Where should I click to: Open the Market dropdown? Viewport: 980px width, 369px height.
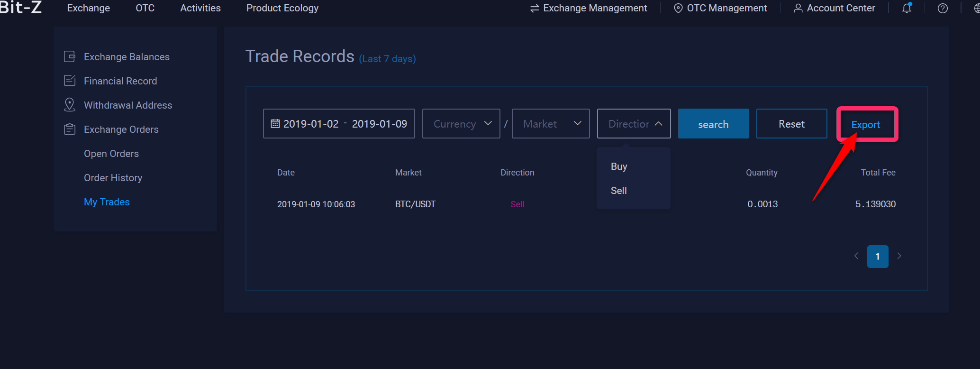[x=550, y=124]
